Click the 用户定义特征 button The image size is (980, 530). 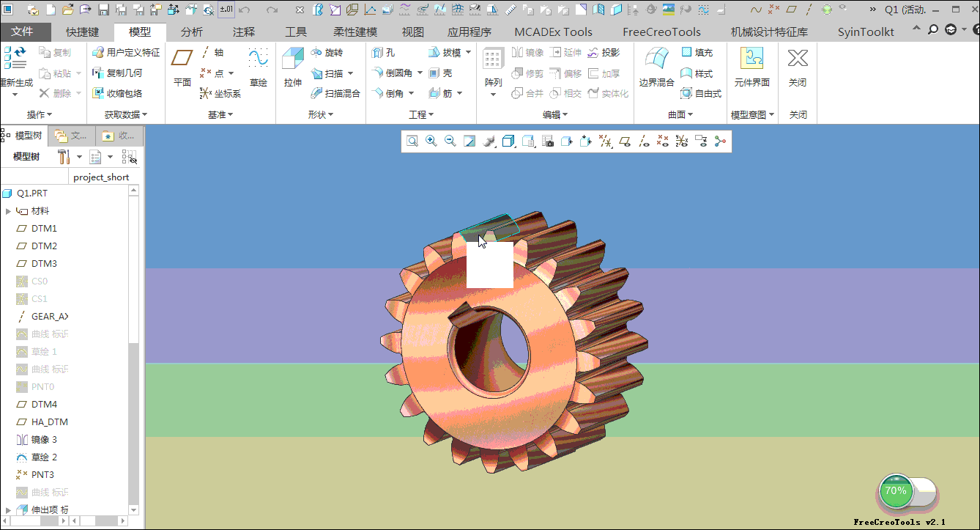point(126,53)
